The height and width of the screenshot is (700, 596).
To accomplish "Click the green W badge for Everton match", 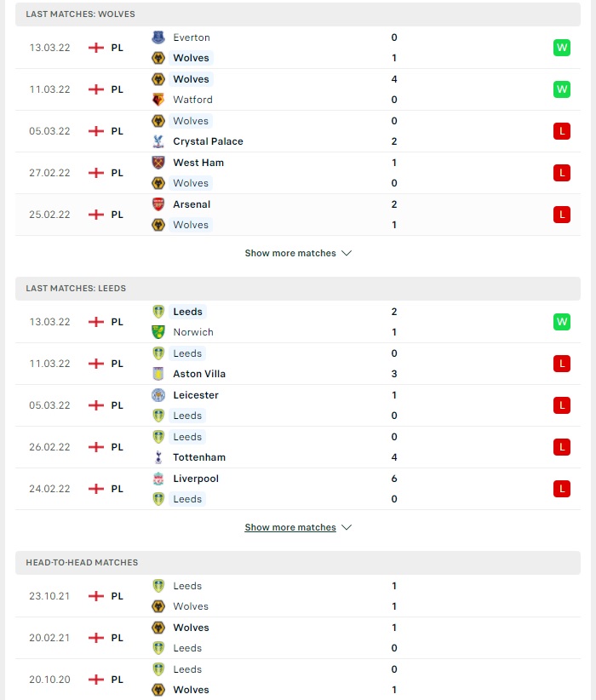I will click(562, 48).
